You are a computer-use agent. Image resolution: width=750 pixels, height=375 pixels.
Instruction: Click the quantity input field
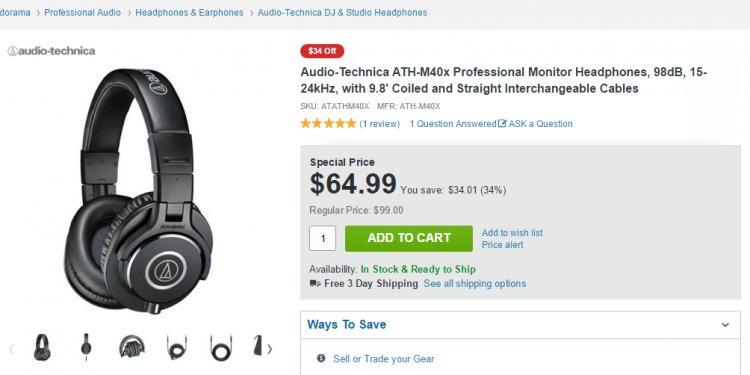coord(322,238)
